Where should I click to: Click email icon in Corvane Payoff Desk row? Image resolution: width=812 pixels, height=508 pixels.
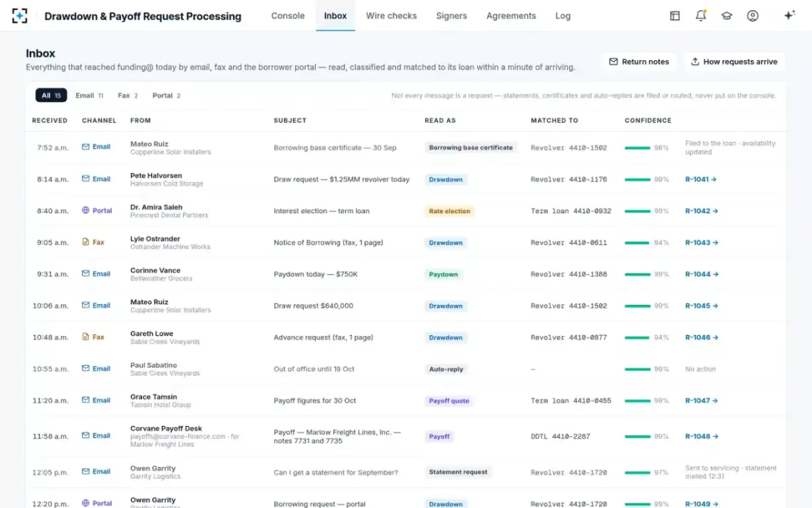point(85,436)
